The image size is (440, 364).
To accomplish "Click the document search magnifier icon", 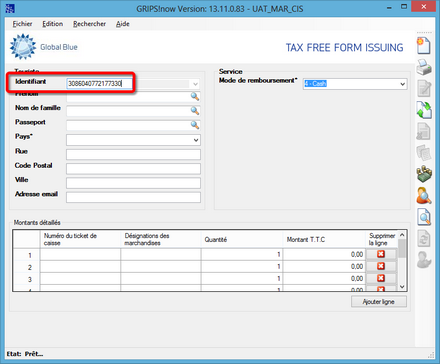I will 424,217.
